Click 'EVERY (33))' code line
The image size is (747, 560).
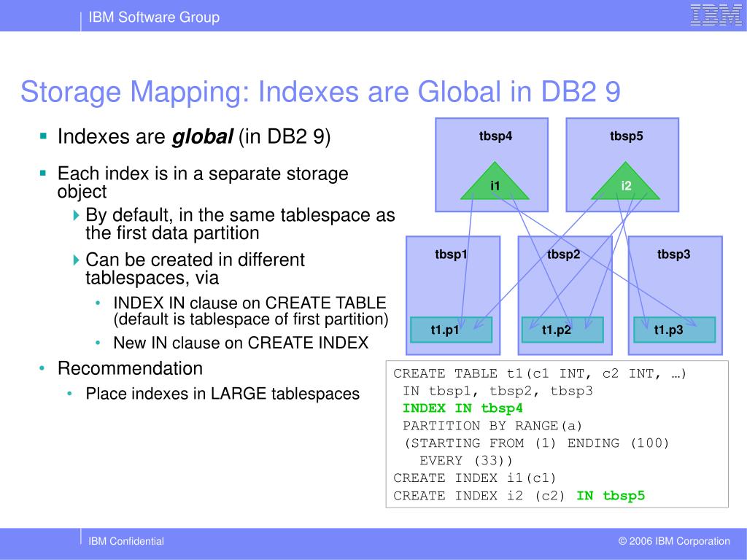[466, 461]
